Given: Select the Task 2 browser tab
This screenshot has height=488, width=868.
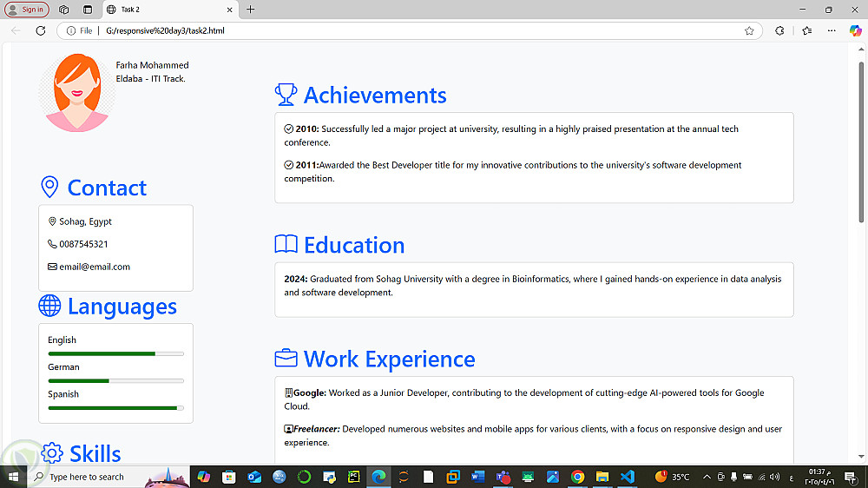Looking at the screenshot, I should (x=170, y=10).
